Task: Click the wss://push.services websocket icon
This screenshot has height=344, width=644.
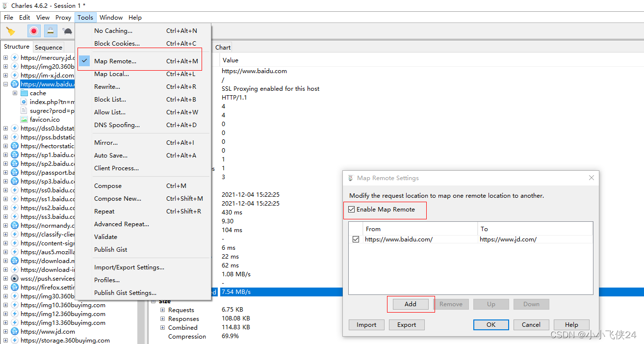Action: point(15,278)
